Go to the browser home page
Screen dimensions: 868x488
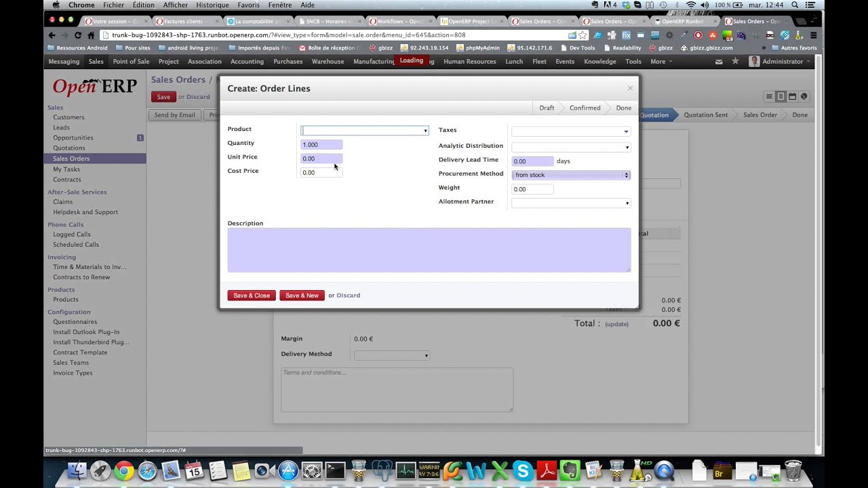click(91, 35)
